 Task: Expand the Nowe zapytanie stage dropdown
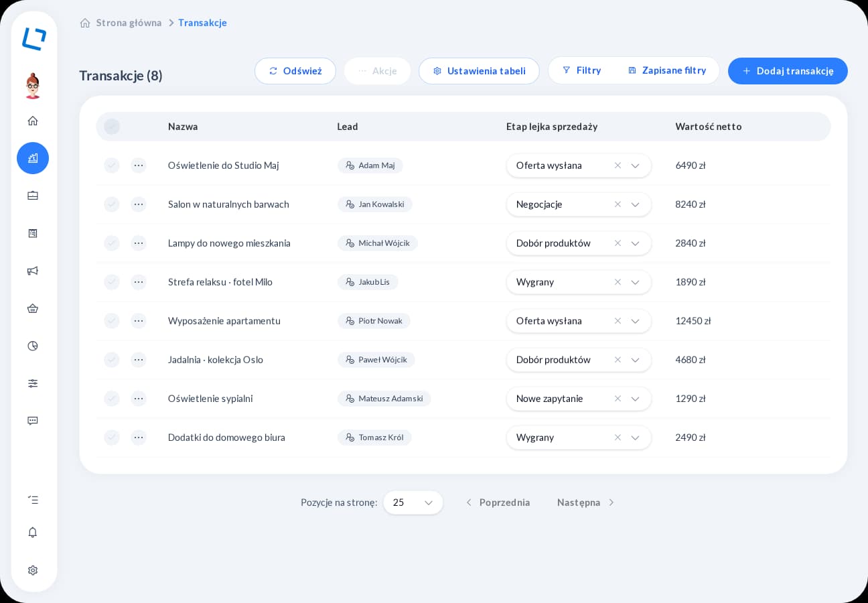coord(635,399)
